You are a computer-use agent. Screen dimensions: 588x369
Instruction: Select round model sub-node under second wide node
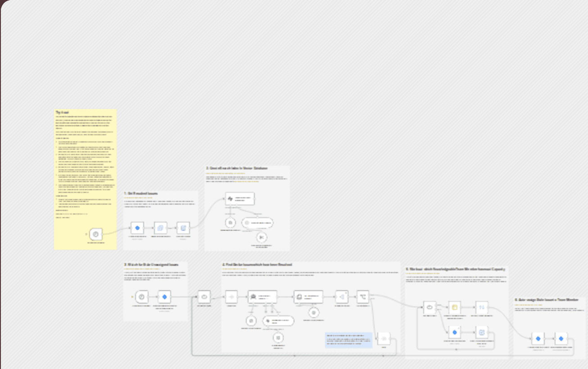314,312
